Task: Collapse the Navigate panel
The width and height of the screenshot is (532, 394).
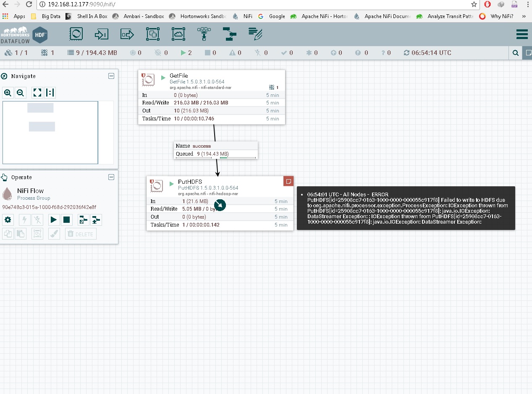Action: [111, 76]
